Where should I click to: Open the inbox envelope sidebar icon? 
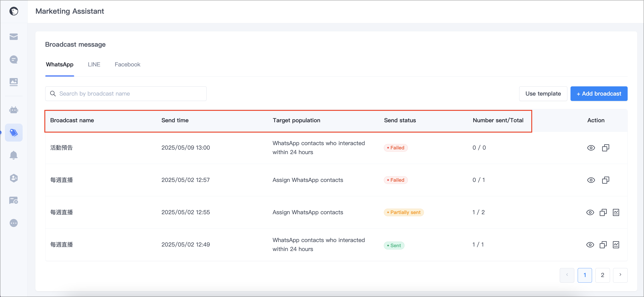14,37
